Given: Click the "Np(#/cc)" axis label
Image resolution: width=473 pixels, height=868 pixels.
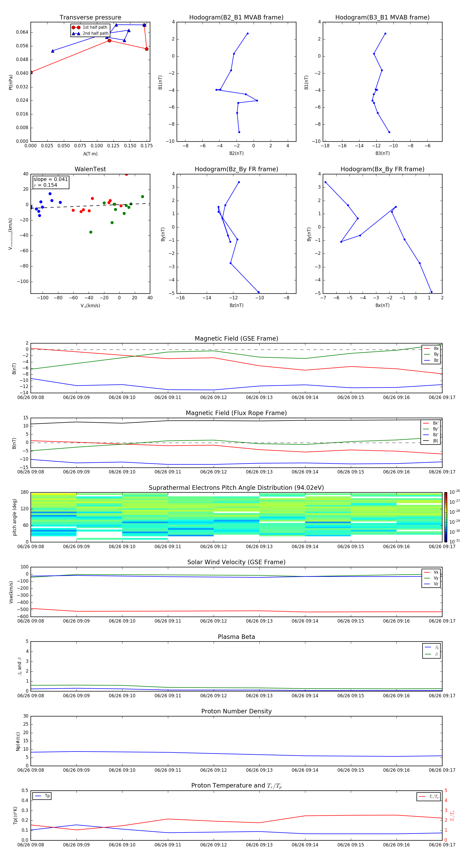Looking at the screenshot, I should (x=18, y=741).
